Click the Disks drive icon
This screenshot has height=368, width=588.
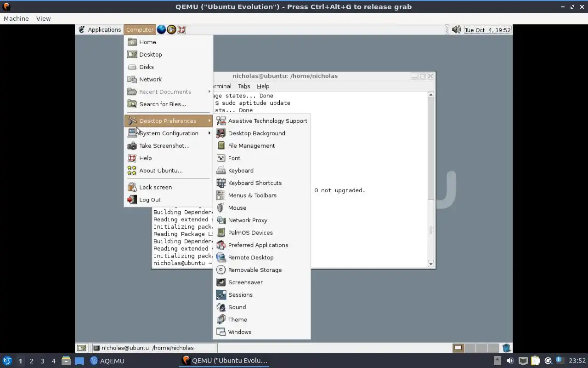pyautogui.click(x=132, y=67)
